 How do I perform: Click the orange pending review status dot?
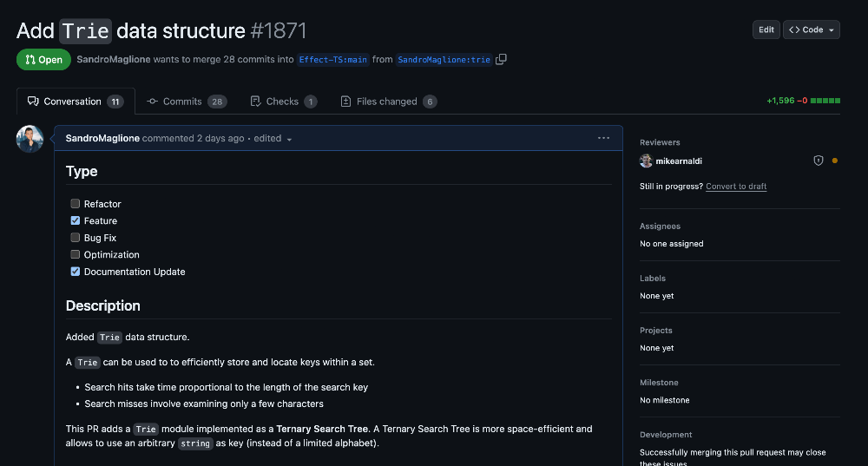pos(835,161)
